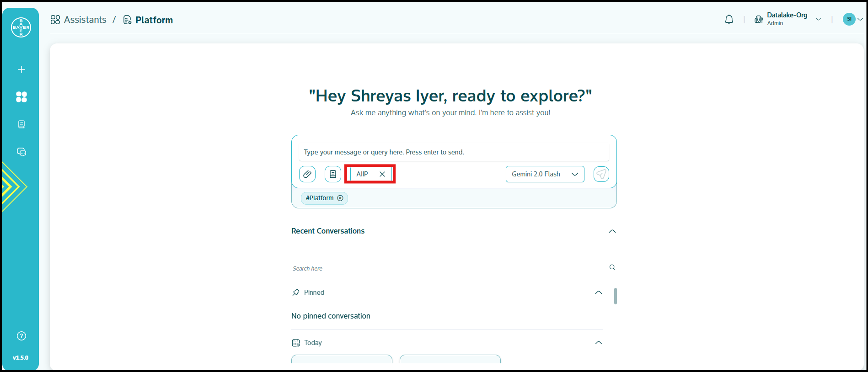Open the notifications bell

tap(729, 20)
